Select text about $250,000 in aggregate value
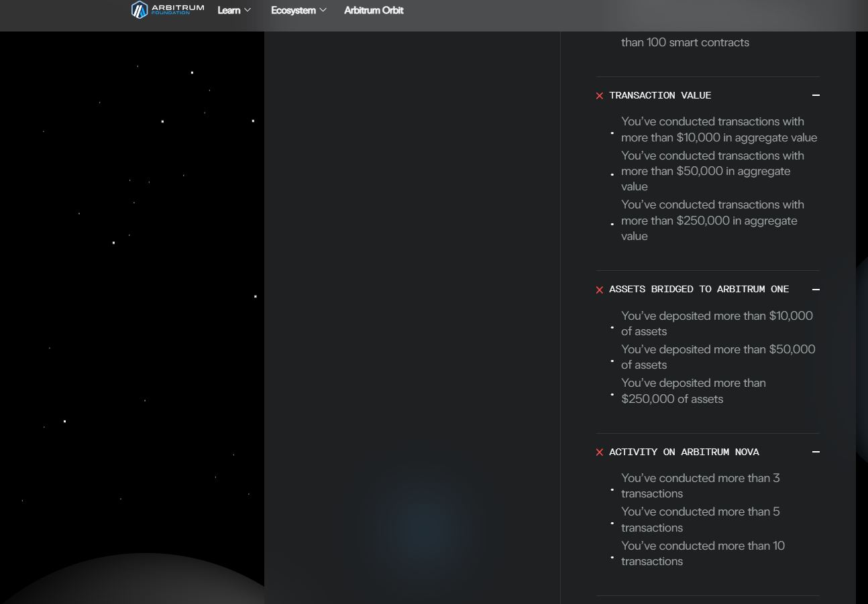This screenshot has height=604, width=868. (x=712, y=221)
